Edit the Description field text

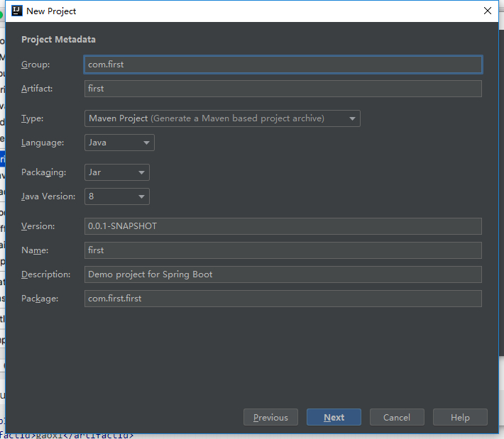[x=283, y=274]
